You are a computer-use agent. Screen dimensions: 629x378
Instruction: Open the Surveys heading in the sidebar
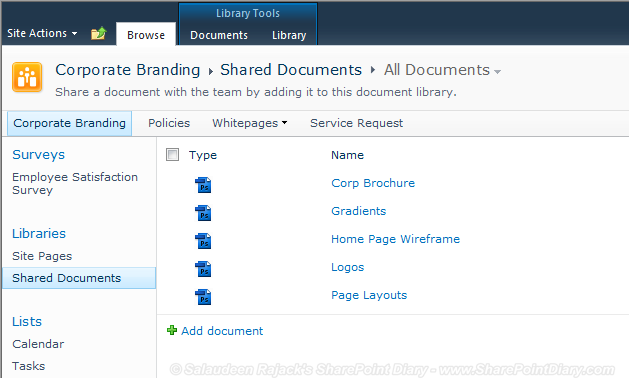[39, 154]
